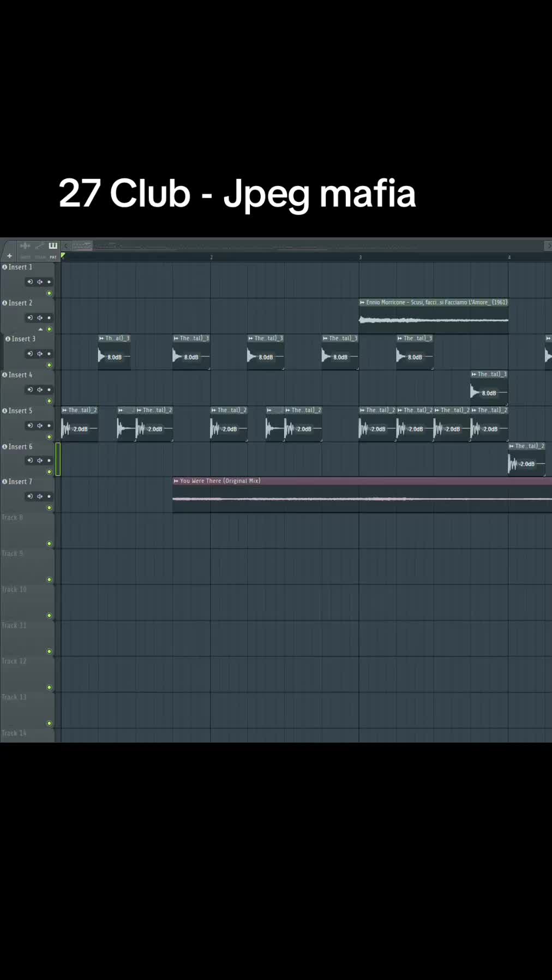Screen dimensions: 552x980
Task: Select the Insert 5 track label
Action: [x=20, y=411]
